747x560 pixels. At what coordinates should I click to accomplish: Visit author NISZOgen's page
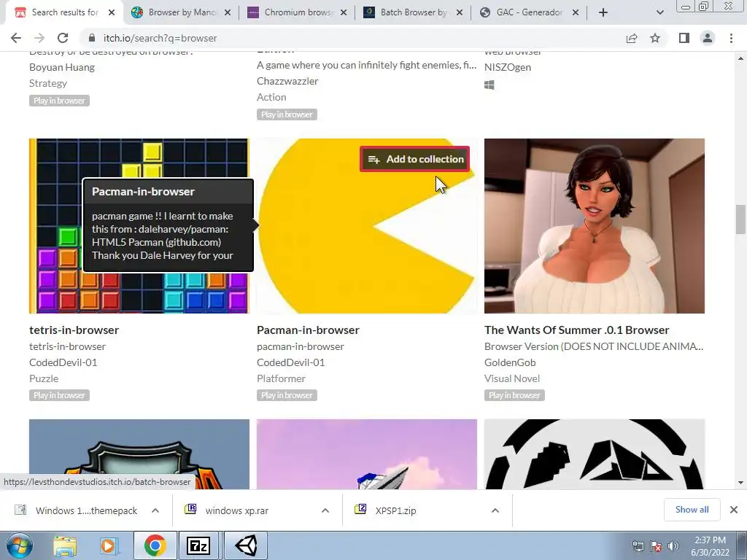pyautogui.click(x=508, y=67)
